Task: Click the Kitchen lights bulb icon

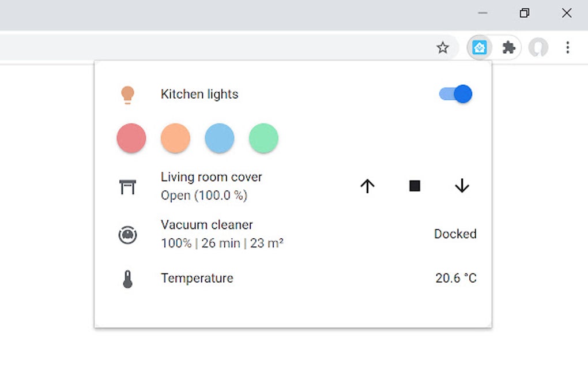Action: (x=127, y=95)
